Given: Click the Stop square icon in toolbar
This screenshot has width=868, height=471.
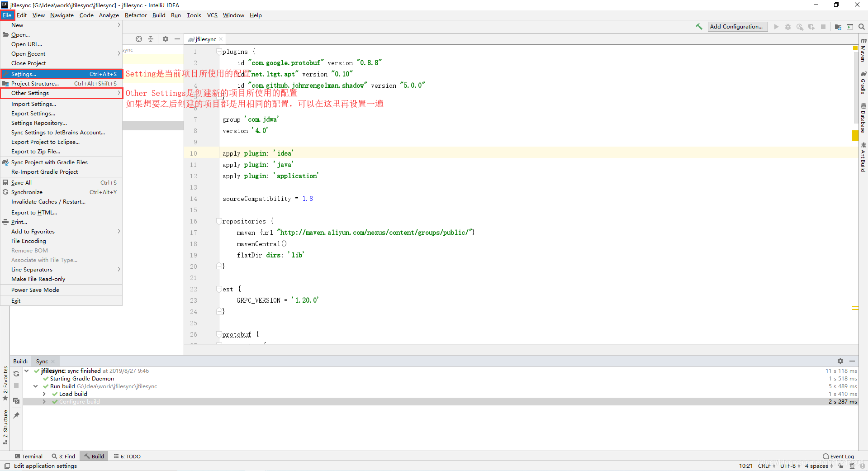Looking at the screenshot, I should [823, 27].
